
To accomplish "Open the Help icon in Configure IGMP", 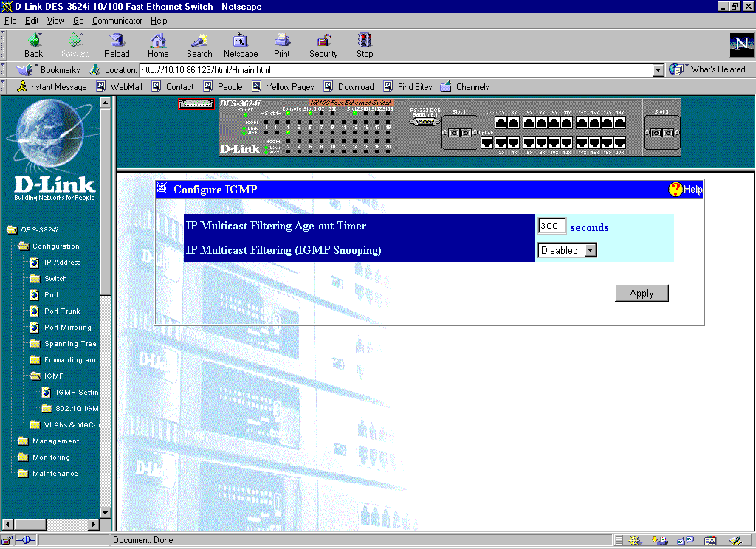I will coord(676,190).
